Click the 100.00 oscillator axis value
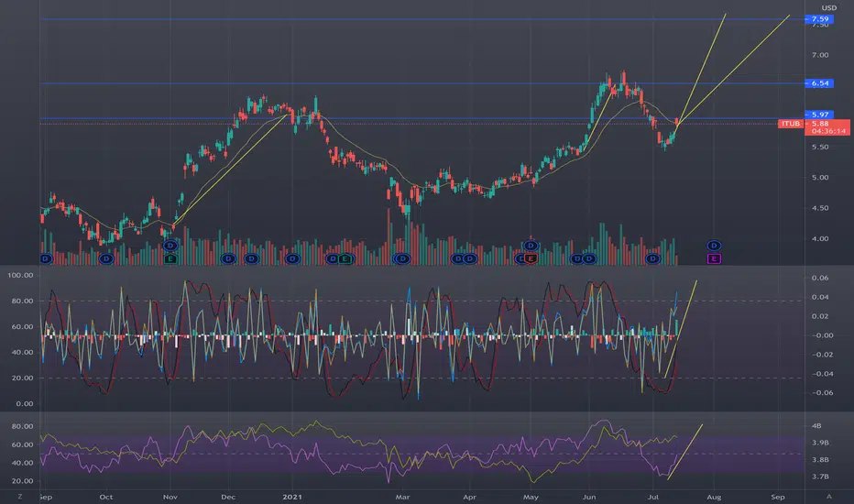The image size is (854, 504). click(20, 275)
